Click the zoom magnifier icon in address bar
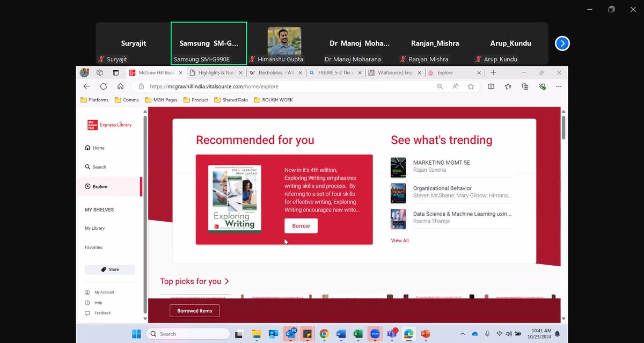 click(440, 86)
